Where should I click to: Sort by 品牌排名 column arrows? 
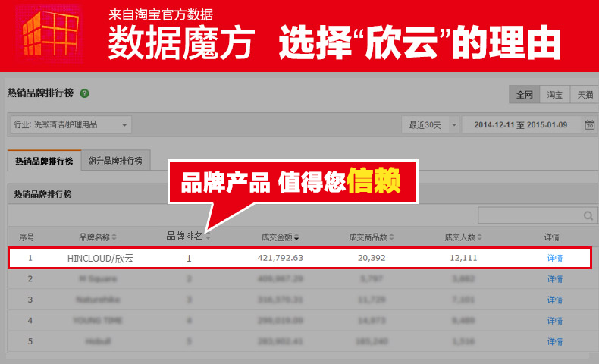(209, 237)
